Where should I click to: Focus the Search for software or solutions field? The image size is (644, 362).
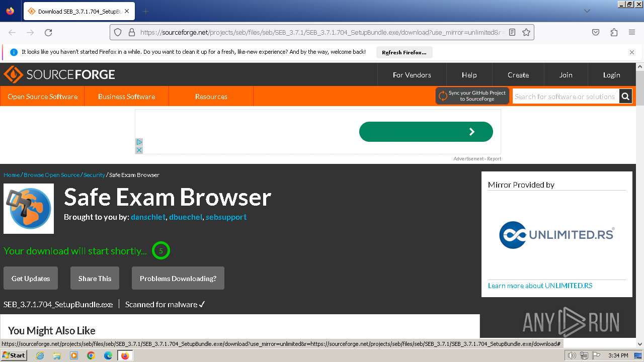pos(566,97)
